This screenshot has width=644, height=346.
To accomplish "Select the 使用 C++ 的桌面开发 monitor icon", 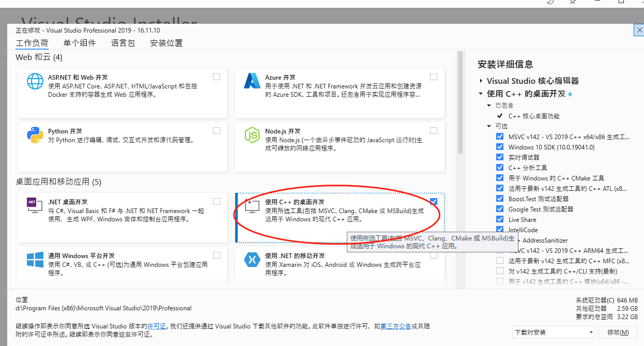I will (252, 206).
